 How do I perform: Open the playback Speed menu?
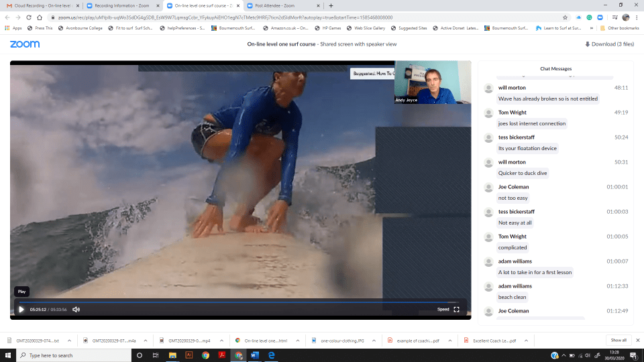click(443, 309)
